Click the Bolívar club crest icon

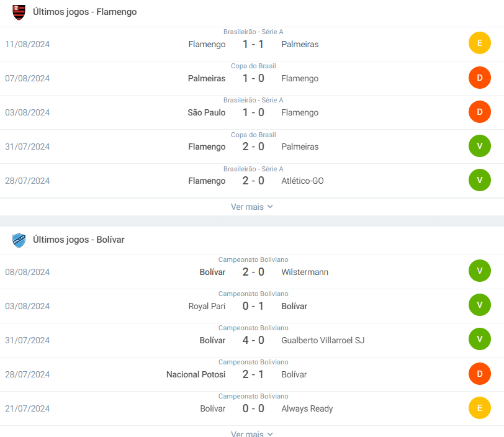coord(19,240)
